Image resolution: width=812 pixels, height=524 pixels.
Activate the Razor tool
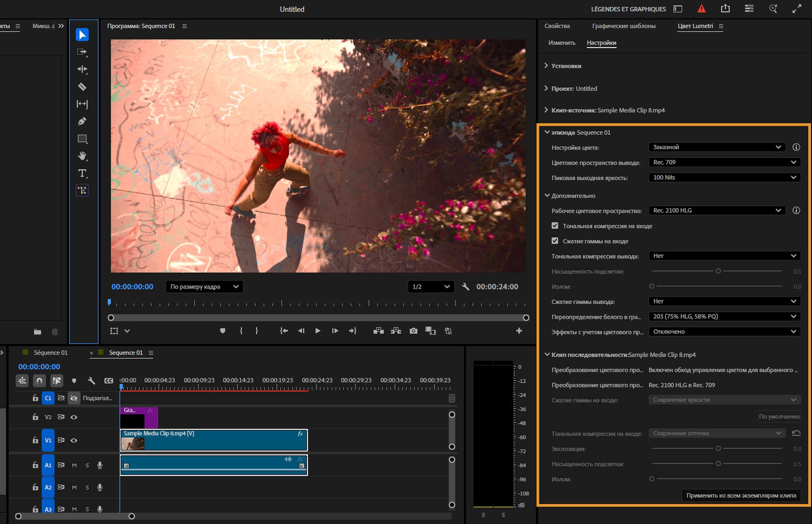(x=82, y=87)
